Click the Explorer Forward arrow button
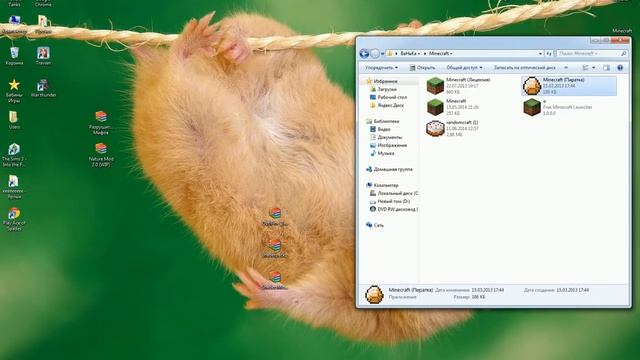The width and height of the screenshot is (640, 360). pyautogui.click(x=374, y=53)
